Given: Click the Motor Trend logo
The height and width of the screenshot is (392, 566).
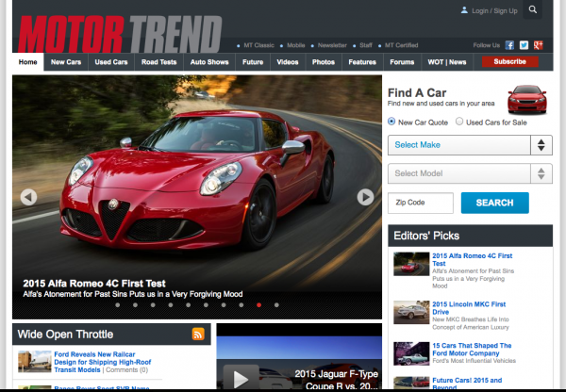Looking at the screenshot, I should (x=120, y=35).
